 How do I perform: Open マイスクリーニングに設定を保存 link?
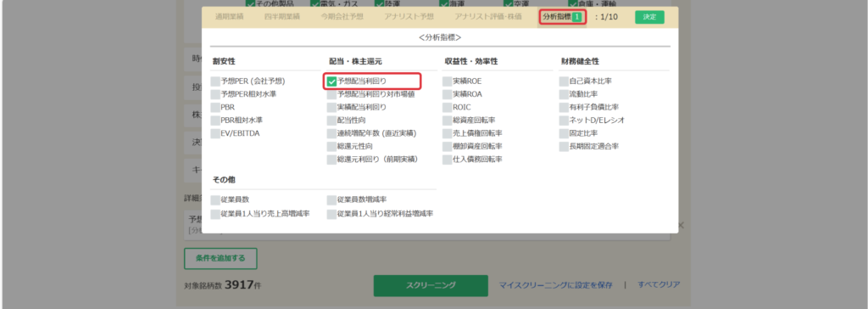tap(556, 285)
